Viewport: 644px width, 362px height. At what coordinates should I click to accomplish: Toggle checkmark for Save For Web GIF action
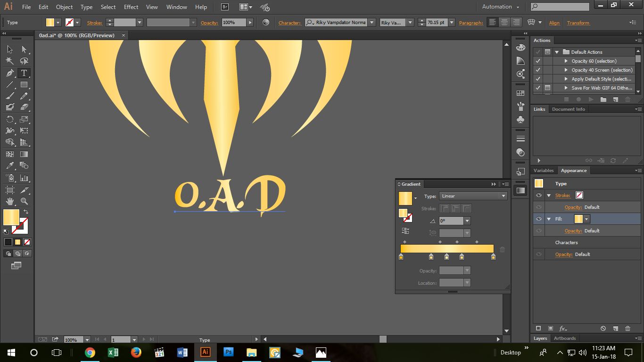click(538, 88)
